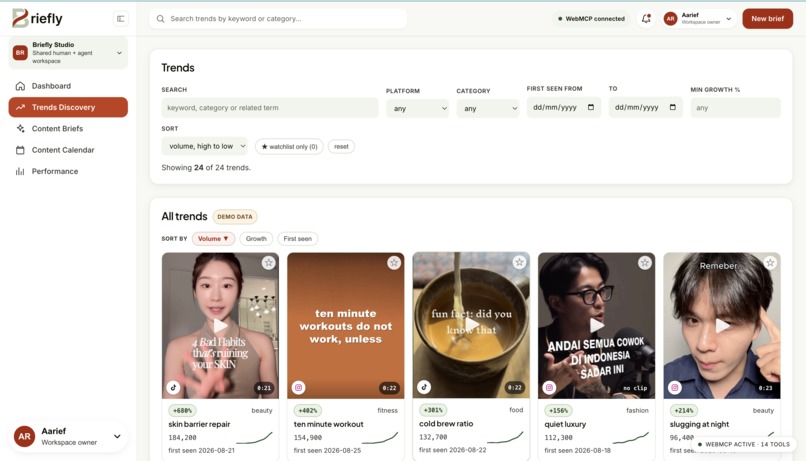Open Trends Discovery page
806x461 pixels.
tap(68, 107)
